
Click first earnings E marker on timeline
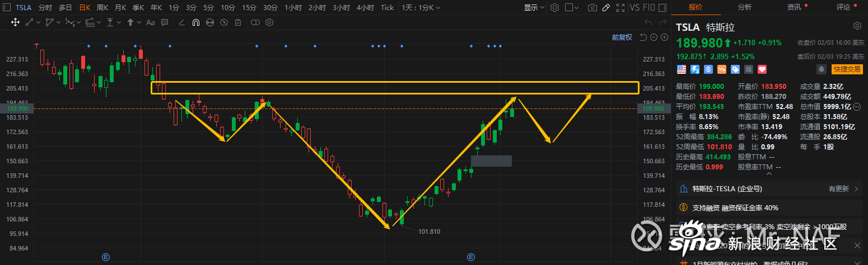tap(105, 257)
